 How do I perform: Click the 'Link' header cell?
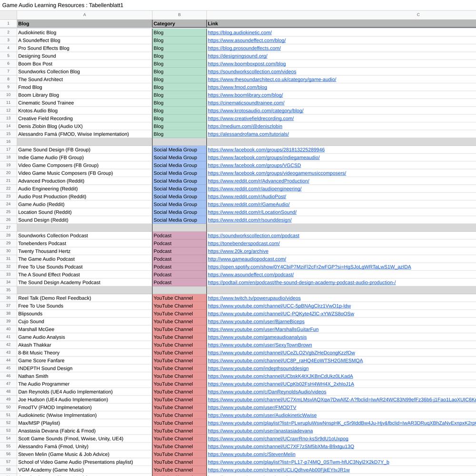(341, 24)
